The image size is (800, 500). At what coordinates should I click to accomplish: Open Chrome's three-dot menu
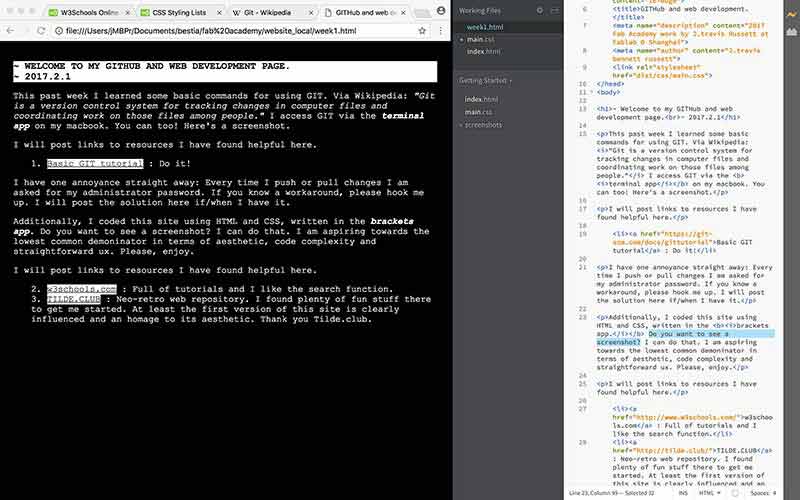[x=440, y=31]
